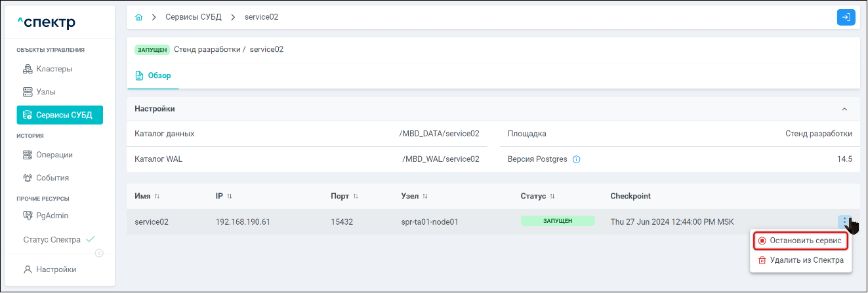Click the Версия Postgres info icon
This screenshot has height=293, width=868.
click(x=576, y=159)
